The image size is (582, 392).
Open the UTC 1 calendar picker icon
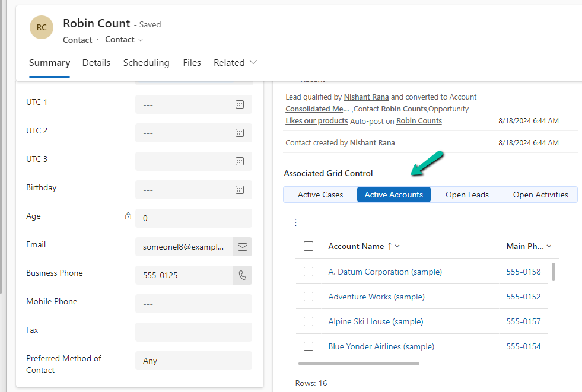[240, 104]
